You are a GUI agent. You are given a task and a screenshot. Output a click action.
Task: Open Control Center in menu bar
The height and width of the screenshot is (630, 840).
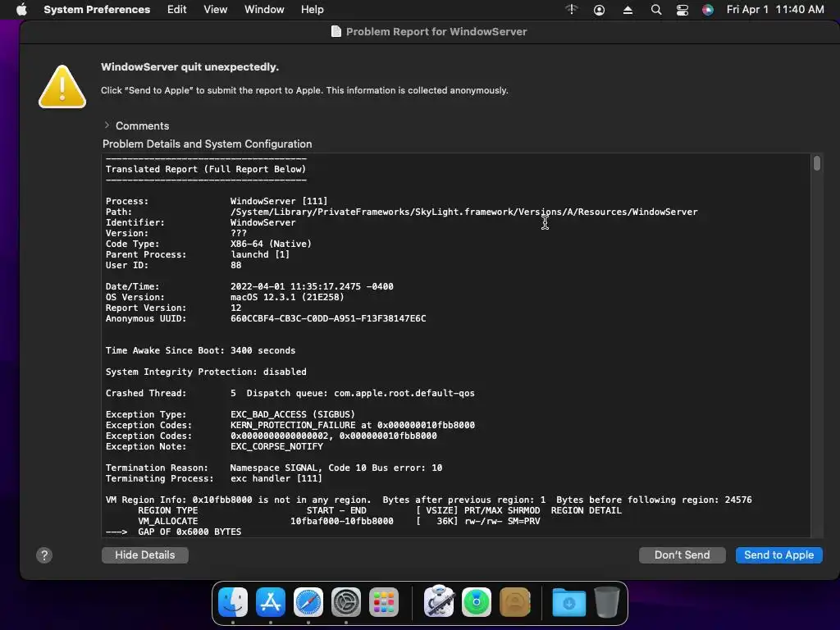point(682,10)
